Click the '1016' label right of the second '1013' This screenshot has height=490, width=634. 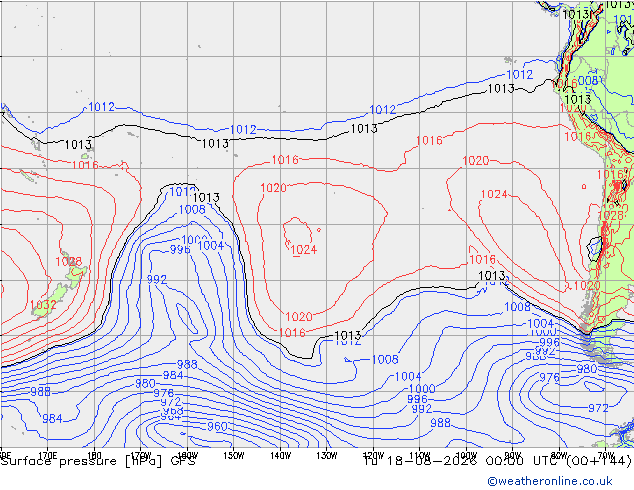pyautogui.click(x=285, y=159)
